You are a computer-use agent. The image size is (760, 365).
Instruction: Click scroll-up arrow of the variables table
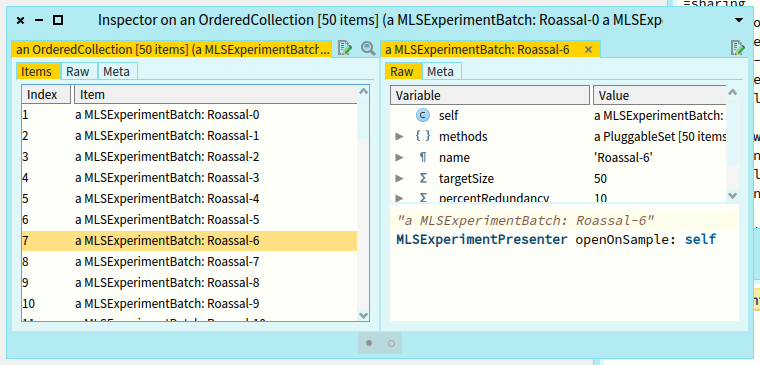(732, 92)
